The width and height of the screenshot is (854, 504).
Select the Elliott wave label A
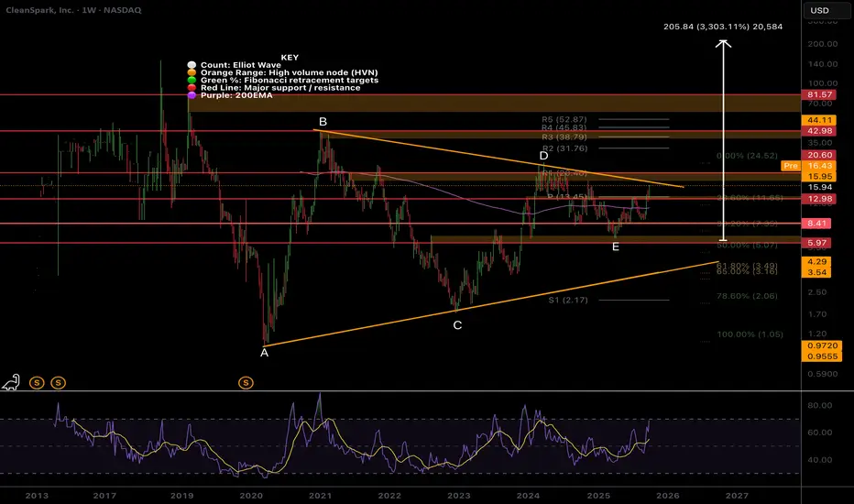(x=264, y=353)
